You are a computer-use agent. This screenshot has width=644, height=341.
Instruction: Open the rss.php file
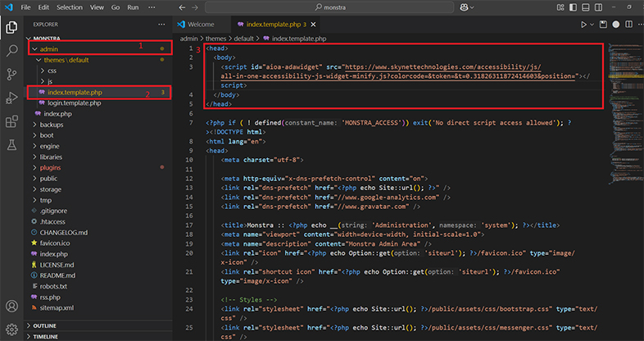[x=50, y=297]
